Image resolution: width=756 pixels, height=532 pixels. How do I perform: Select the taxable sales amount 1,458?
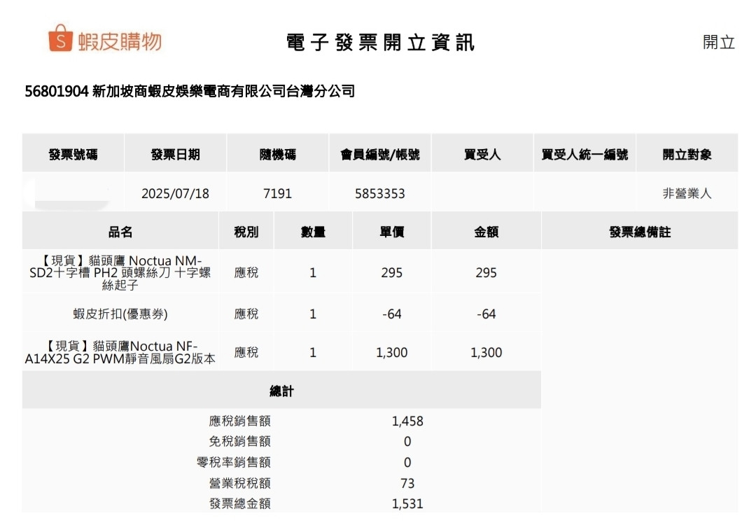[x=407, y=421]
